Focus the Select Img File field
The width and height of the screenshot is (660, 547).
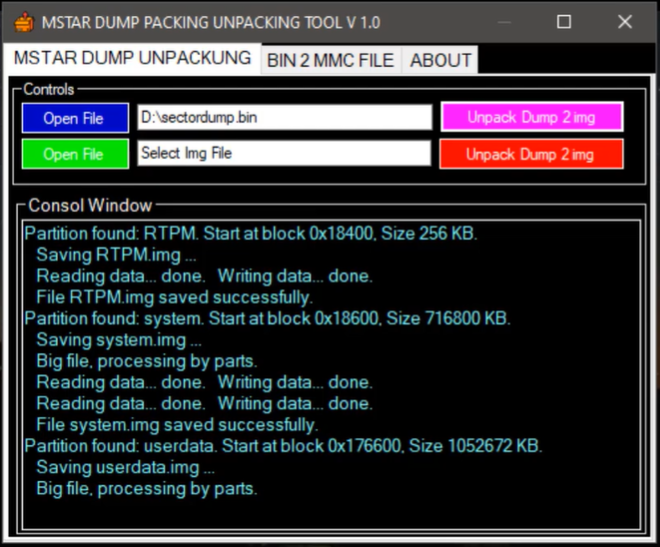tap(285, 153)
